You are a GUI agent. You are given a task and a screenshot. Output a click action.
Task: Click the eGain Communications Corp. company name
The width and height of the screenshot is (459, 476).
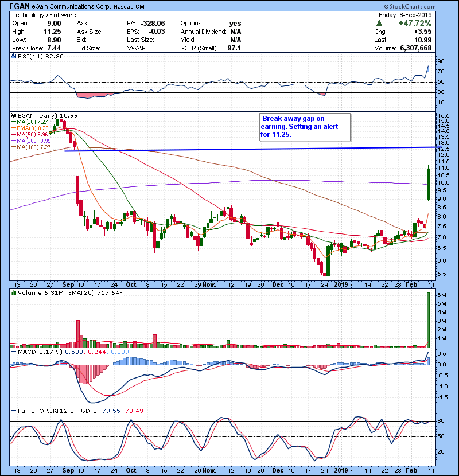tap(71, 6)
